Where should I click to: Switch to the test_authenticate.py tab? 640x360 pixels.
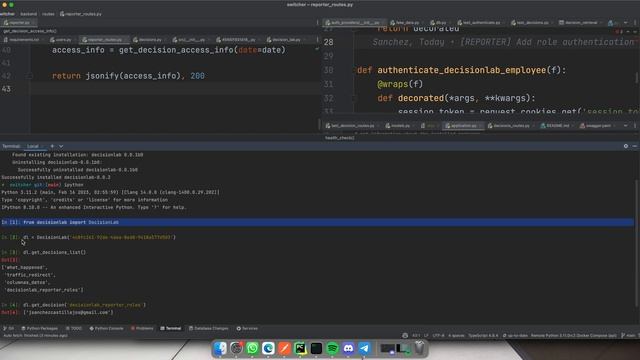pyautogui.click(x=480, y=22)
